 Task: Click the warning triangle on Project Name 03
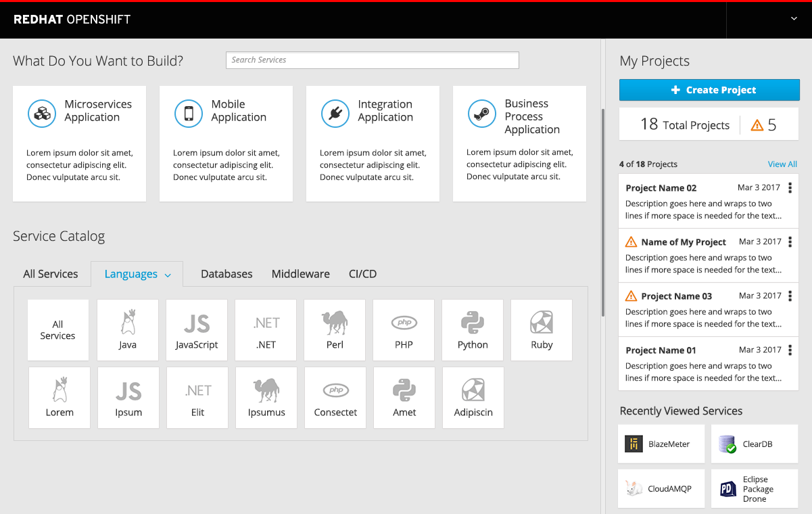coord(633,296)
